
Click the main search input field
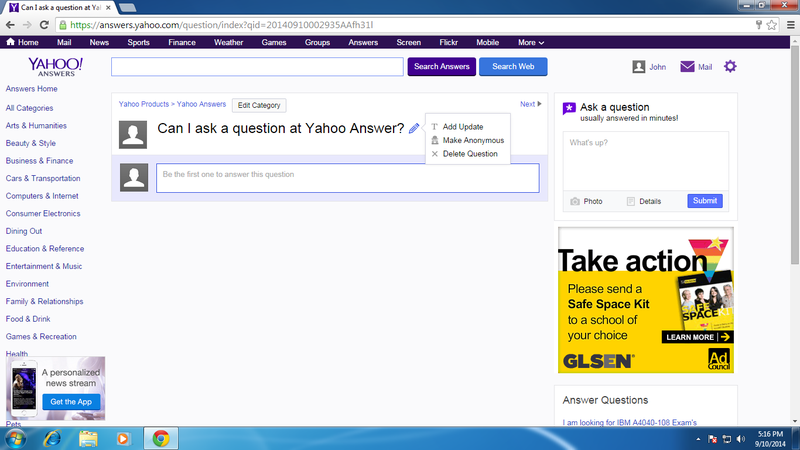click(257, 67)
